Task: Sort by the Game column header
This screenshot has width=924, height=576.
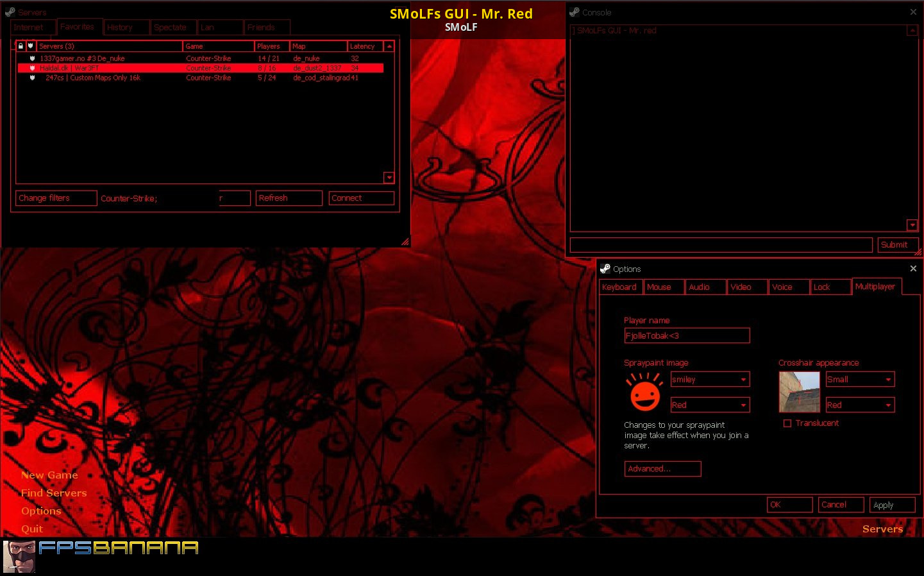Action: click(x=219, y=46)
